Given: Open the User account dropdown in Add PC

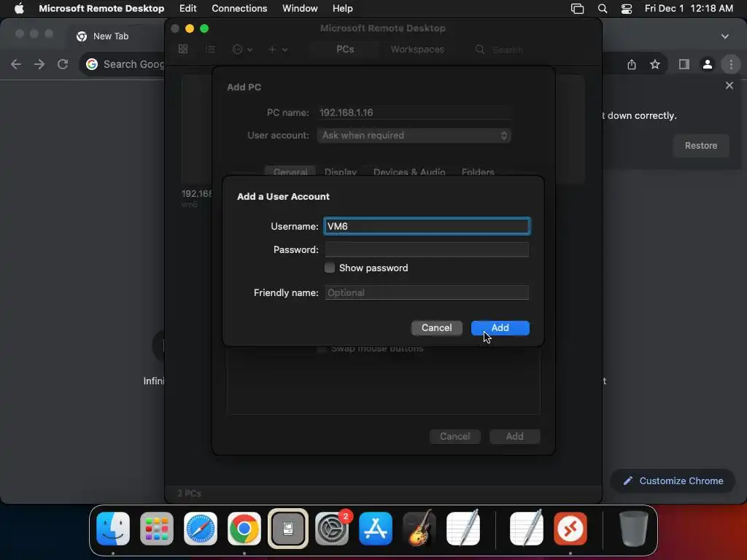Looking at the screenshot, I should (x=414, y=135).
